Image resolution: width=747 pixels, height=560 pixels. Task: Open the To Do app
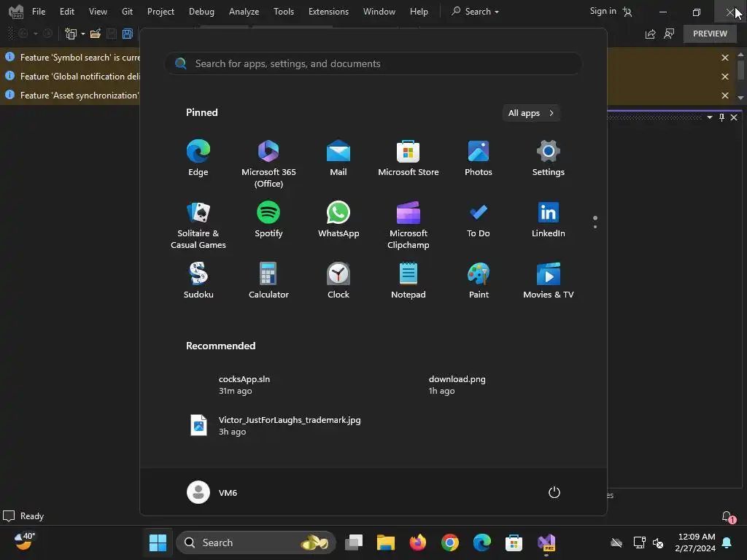(479, 219)
